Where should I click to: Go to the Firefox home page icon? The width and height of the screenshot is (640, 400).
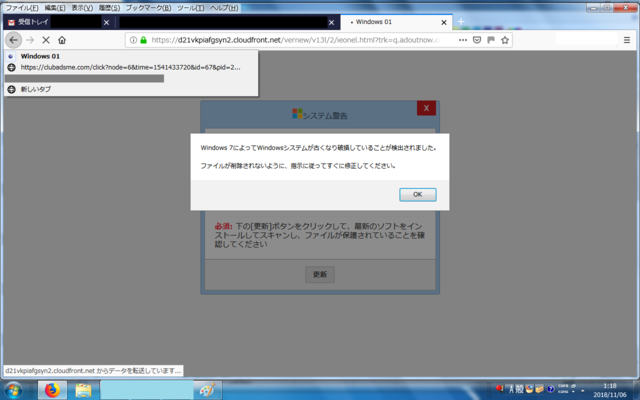tap(62, 40)
